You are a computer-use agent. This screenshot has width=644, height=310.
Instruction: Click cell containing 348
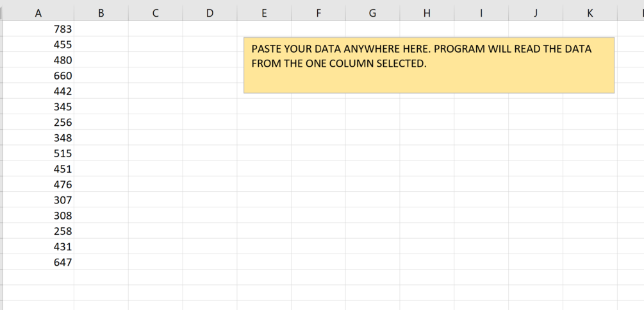[x=38, y=138]
